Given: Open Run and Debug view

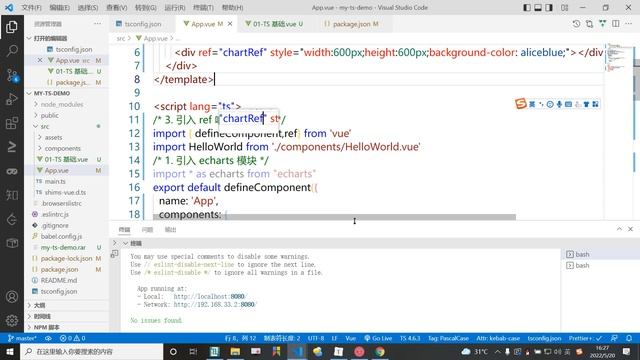Looking at the screenshot, I should tap(11, 99).
